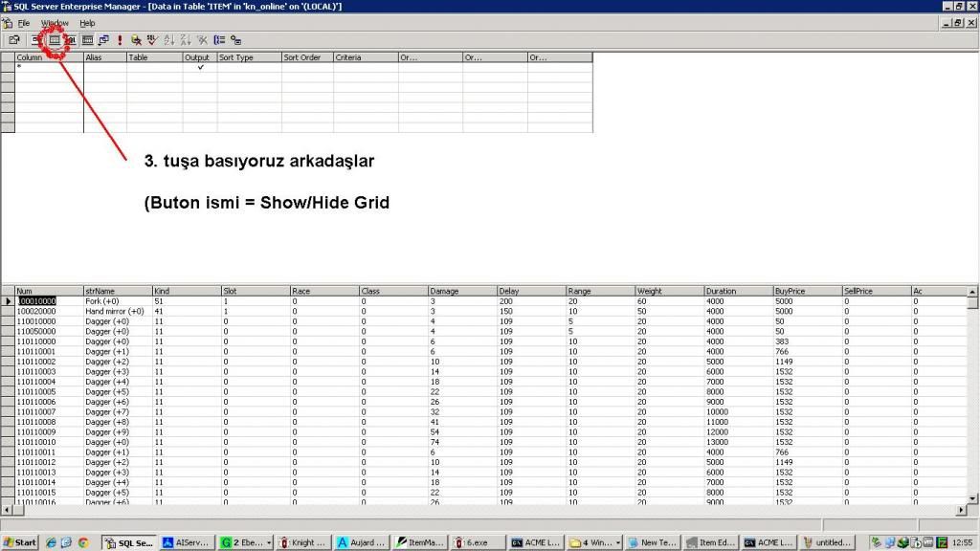
Task: Toggle the SQL pane toolbar icon
Action: (71, 40)
